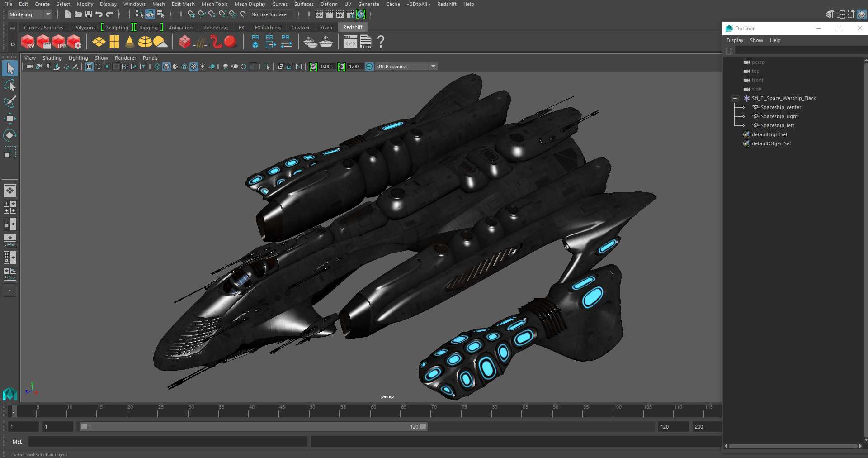
Task: Switch to single perspective view layout
Action: (10, 191)
